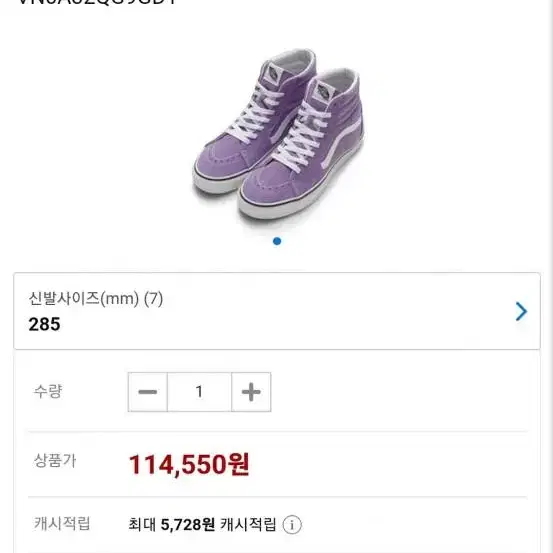Decrease quantity with the minus button

click(147, 392)
